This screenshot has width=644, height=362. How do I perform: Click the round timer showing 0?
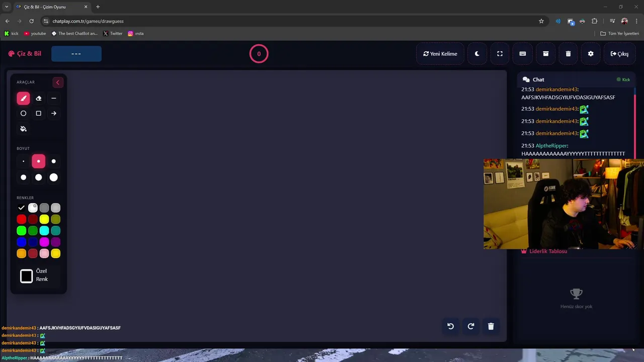tap(259, 54)
